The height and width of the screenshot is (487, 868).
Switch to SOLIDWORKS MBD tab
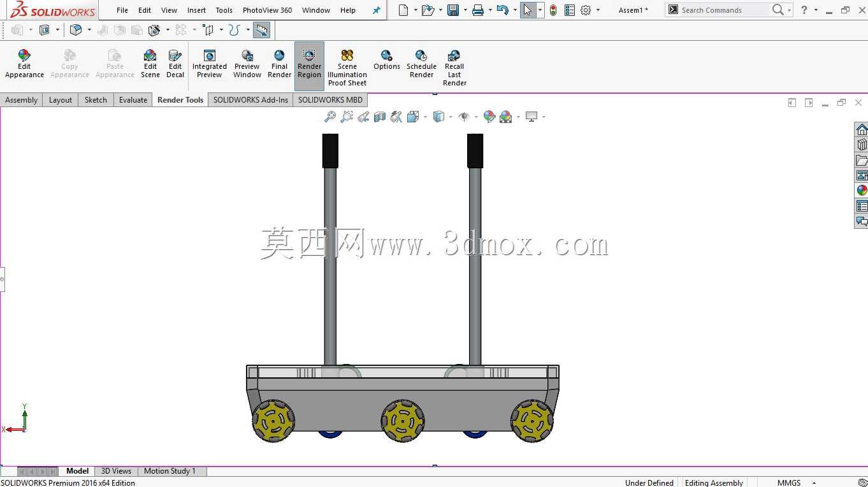coord(330,100)
